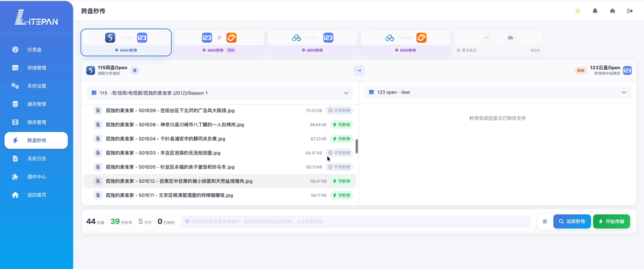The height and width of the screenshot is (269, 644).
Task: Click file icon of S01E04 row
Action: [98, 139]
